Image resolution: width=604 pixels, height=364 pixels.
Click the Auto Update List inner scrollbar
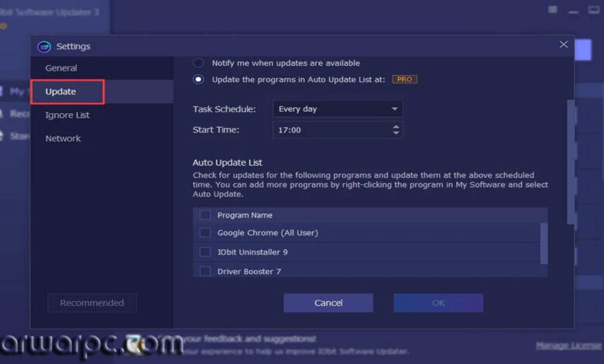pyautogui.click(x=544, y=243)
